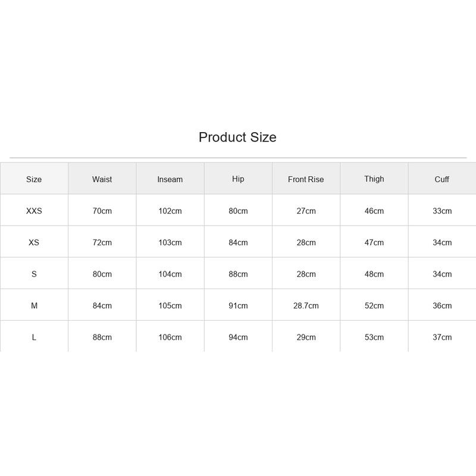Select the 102cm inseam cell
Screen dimensions: 476x476
170,211
